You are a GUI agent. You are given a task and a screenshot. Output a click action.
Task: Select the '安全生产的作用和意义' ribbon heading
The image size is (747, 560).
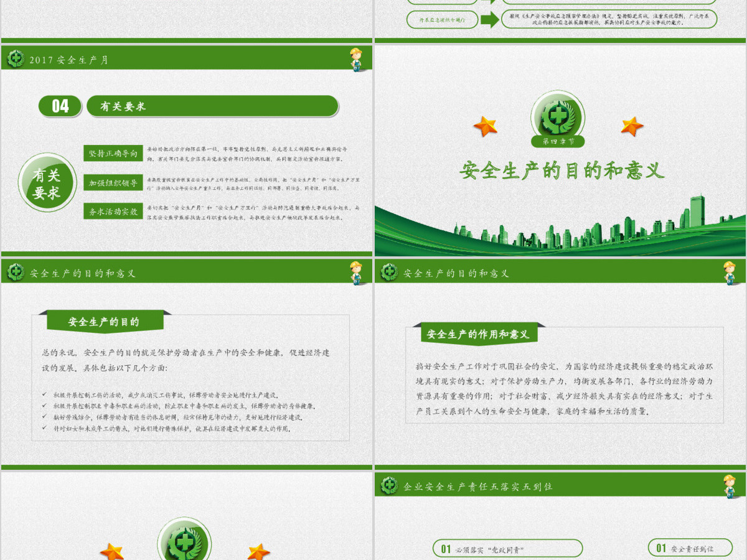pos(478,334)
